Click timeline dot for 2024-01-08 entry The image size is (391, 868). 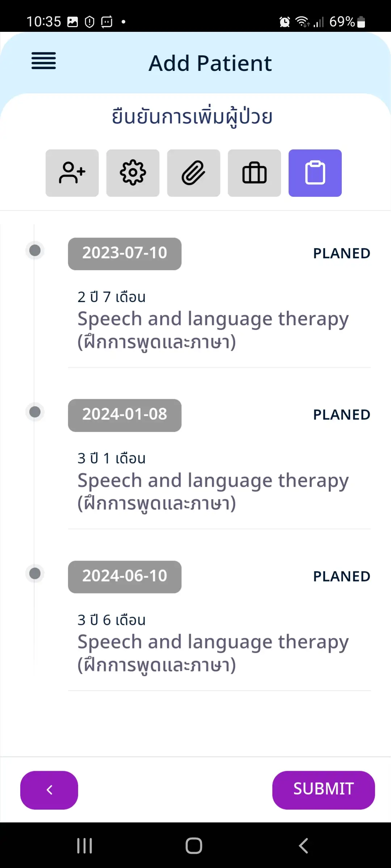[35, 412]
